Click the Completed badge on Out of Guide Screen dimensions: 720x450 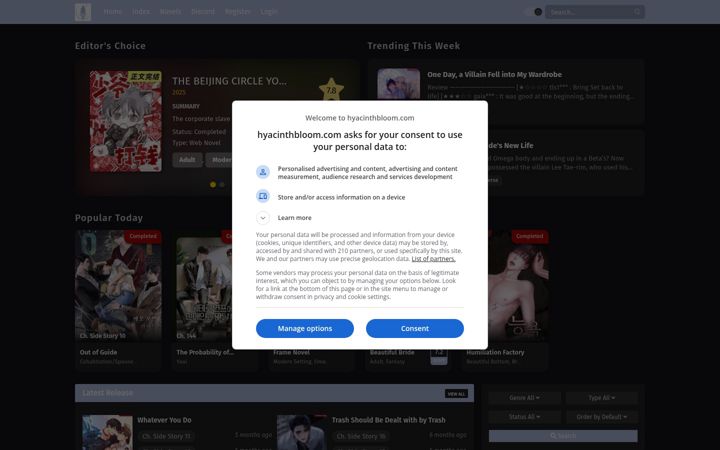pos(143,236)
